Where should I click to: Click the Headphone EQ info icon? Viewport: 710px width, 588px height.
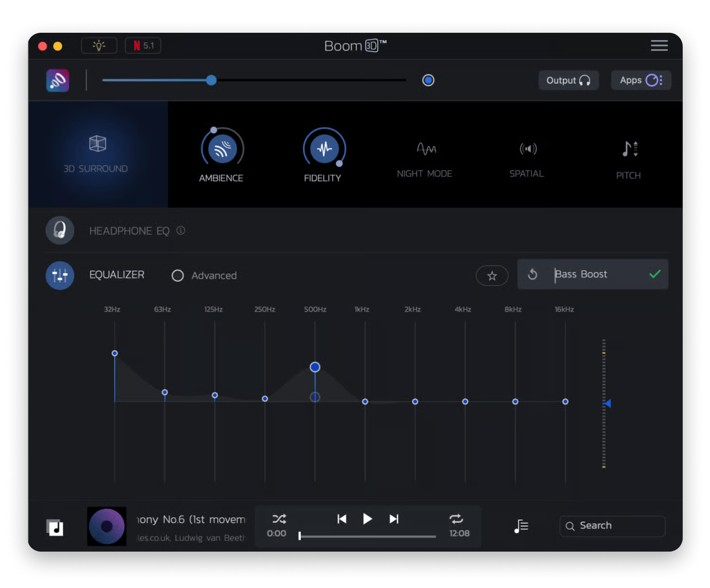[181, 230]
